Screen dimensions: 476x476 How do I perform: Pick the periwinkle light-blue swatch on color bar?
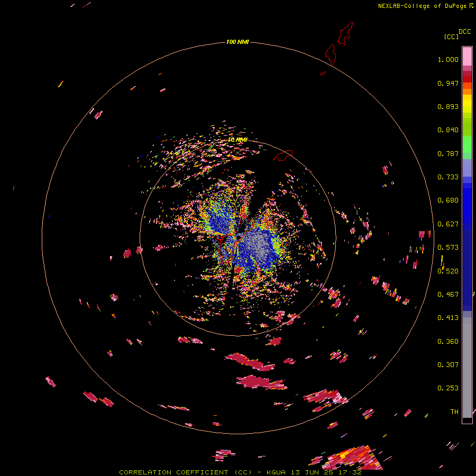(467, 168)
